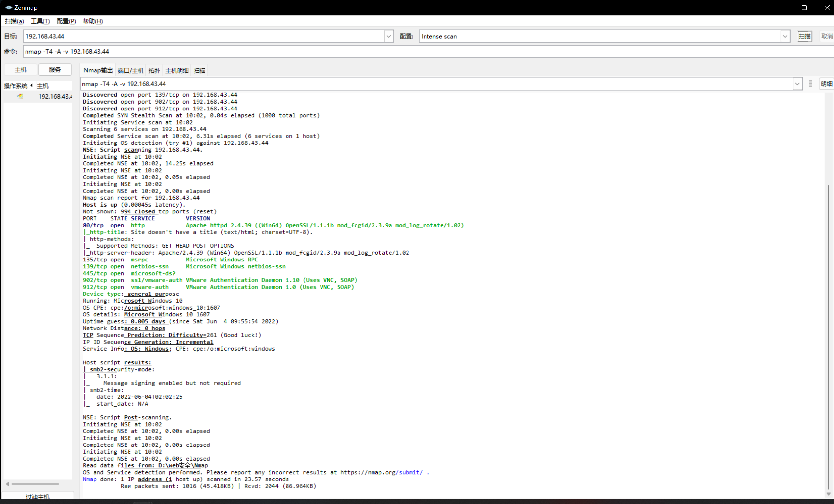
Task: Toggle the 主机 hosts view button
Action: pyautogui.click(x=20, y=70)
